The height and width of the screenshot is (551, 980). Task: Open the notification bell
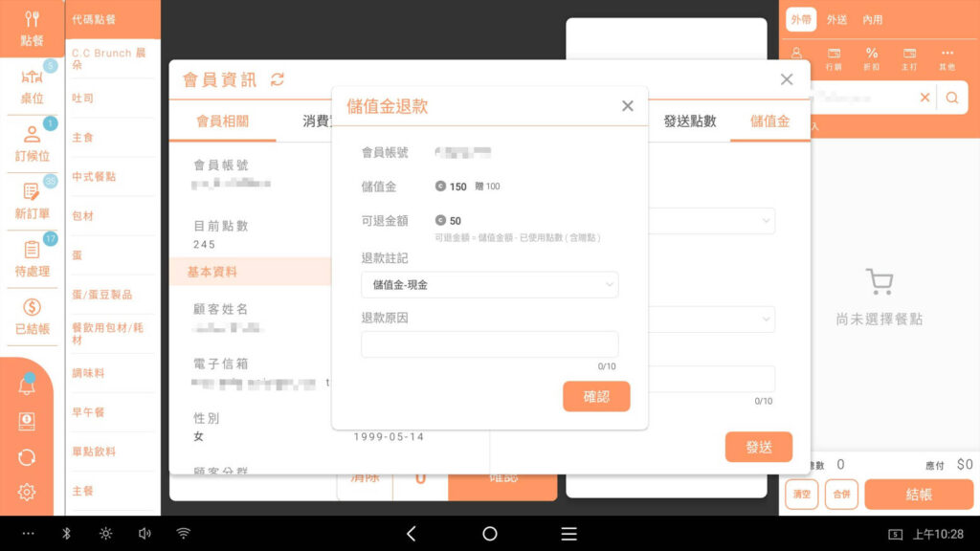pos(27,386)
